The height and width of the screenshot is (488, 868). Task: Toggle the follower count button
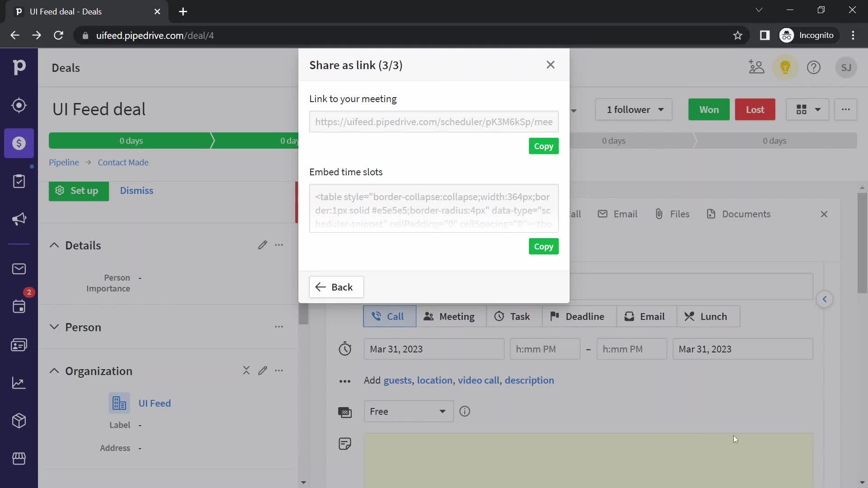point(634,109)
